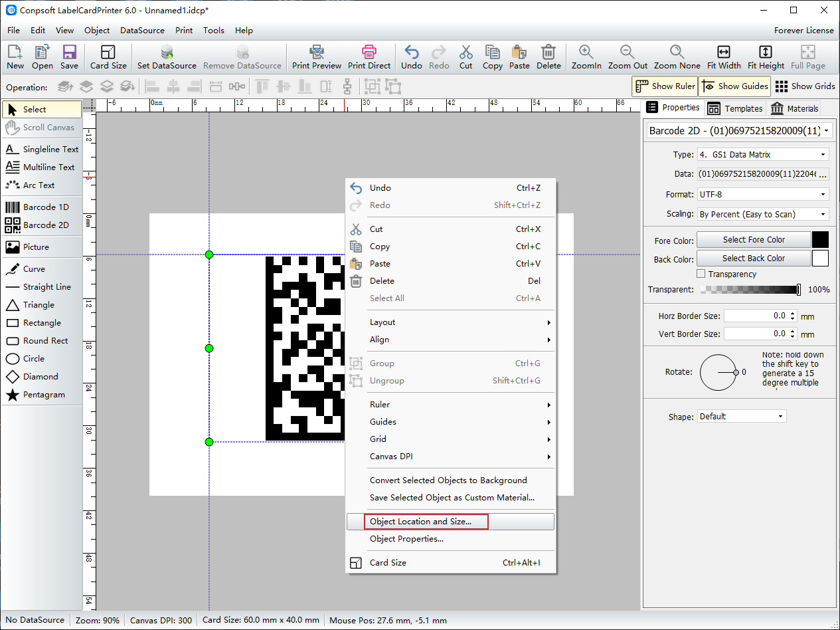
Task: Select the Triangle shape tool
Action: click(x=41, y=305)
